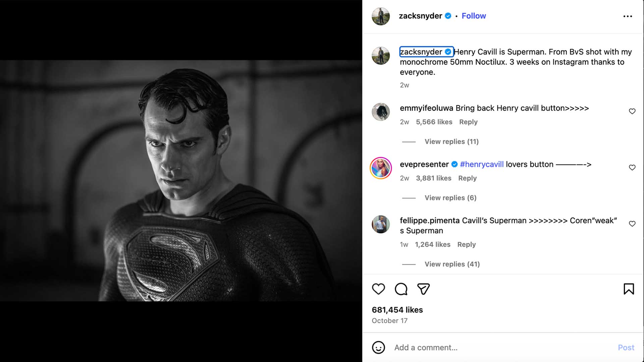Viewport: 644px width, 362px height.
Task: Expand View replies (41) under fellippe.pimenta's comment
Action: coord(452,264)
